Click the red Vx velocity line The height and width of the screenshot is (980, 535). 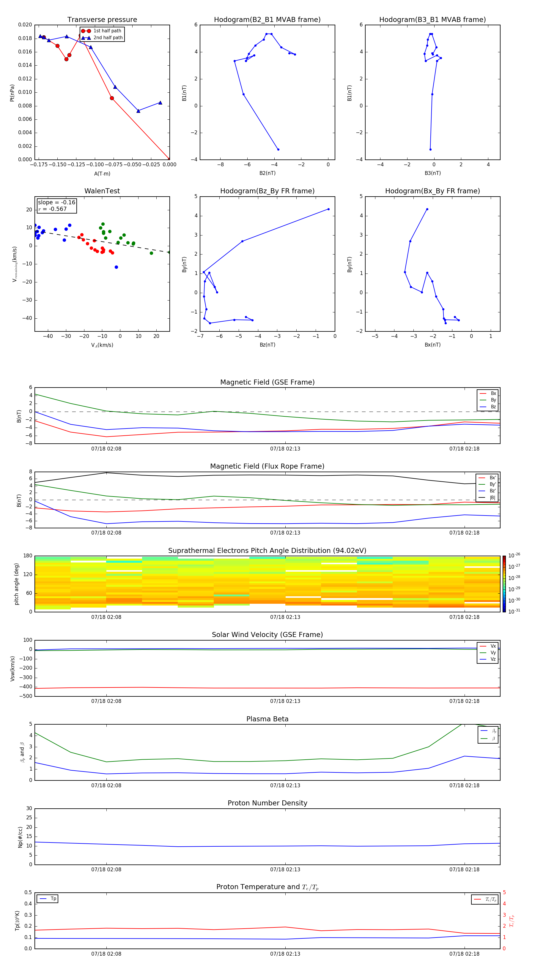coord(267,688)
